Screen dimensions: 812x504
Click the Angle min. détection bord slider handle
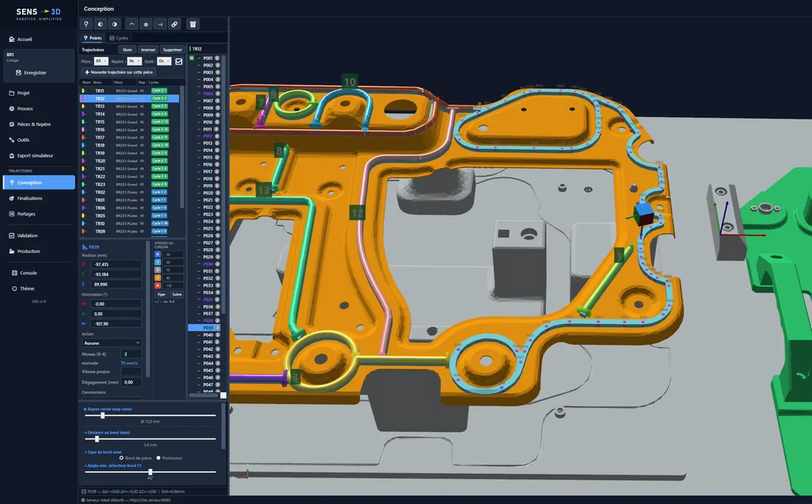[150, 472]
